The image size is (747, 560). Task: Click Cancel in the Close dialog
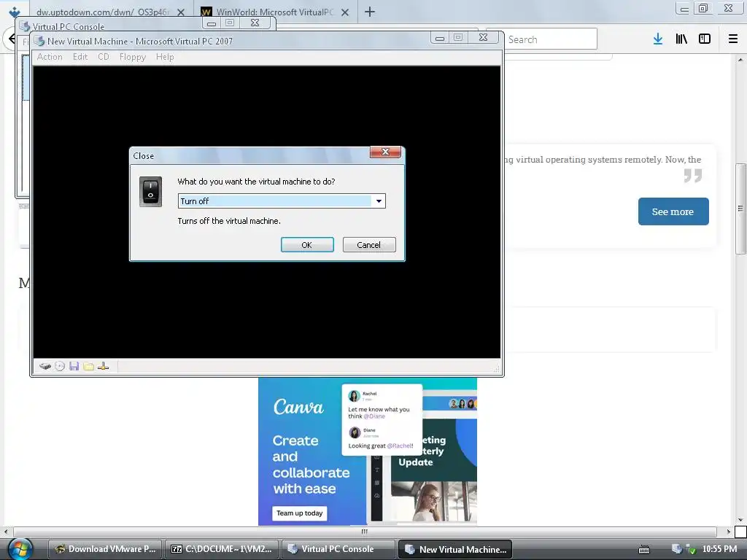point(369,245)
